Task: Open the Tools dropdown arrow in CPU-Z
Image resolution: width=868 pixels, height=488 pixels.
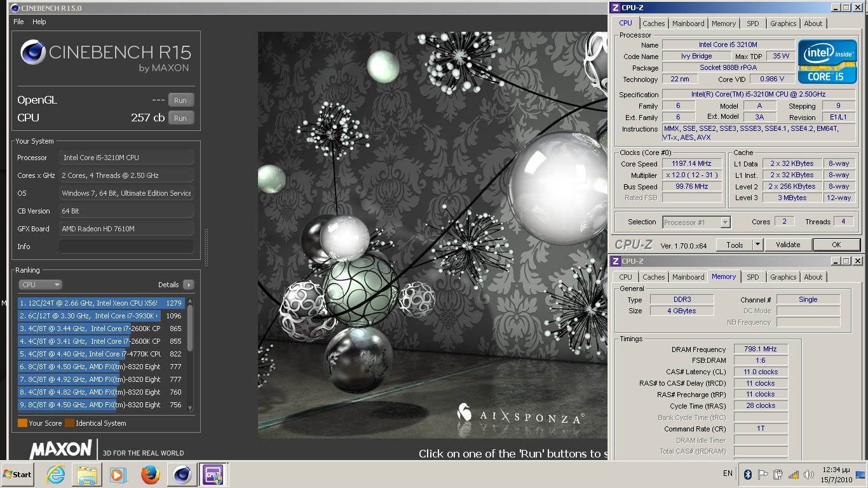Action: [x=757, y=245]
